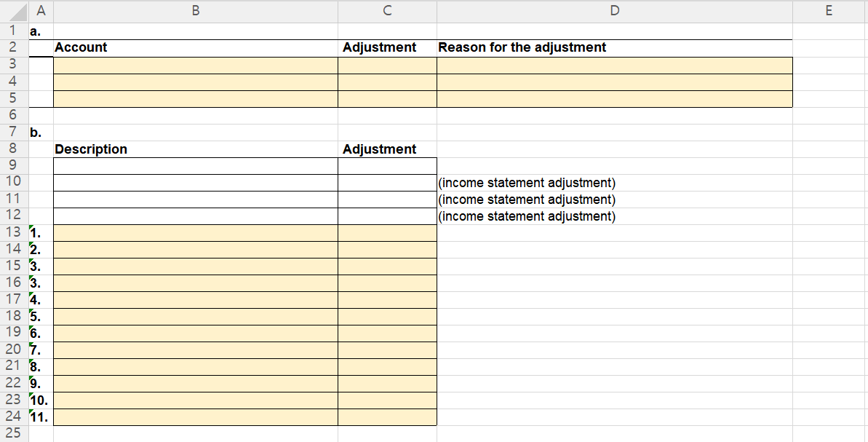Select row 8 by clicking its row number
Image resolution: width=868 pixels, height=442 pixels.
12,149
